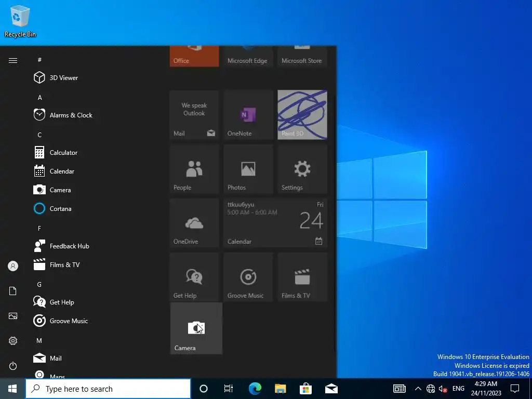Click the Start menu tiles scrollbar
Image resolution: width=532 pixels, height=399 pixels.
point(335,224)
